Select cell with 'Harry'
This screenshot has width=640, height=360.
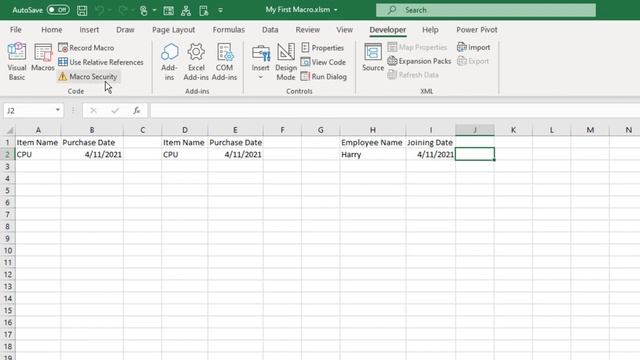[373, 155]
